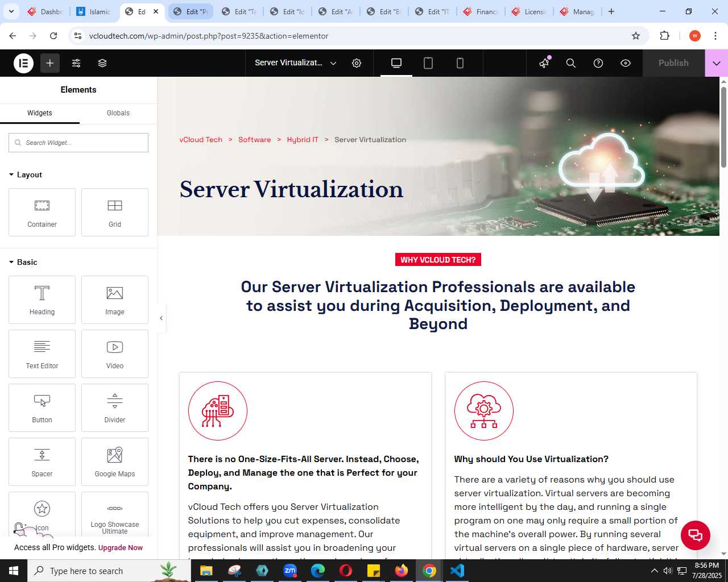This screenshot has width=728, height=582.
Task: Open page settings gear icon
Action: (x=357, y=63)
